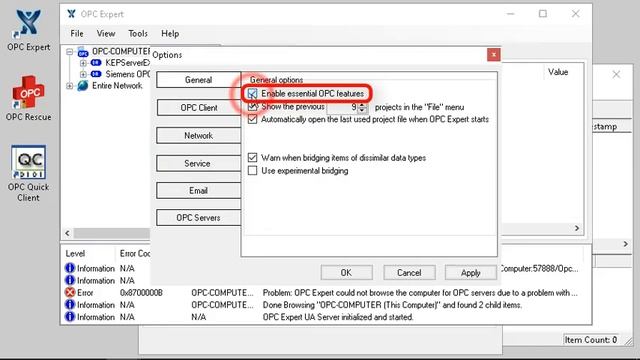
Task: Open the File menu
Action: tap(77, 33)
